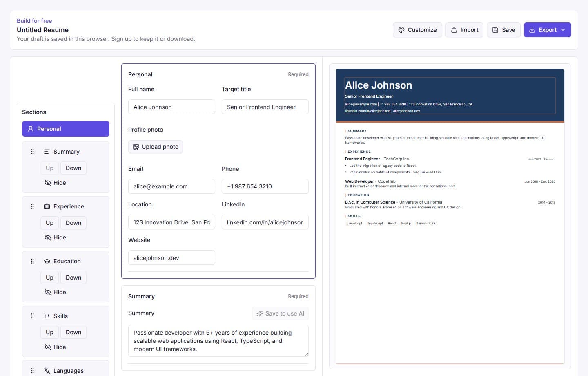Viewport: 588px width, 376px height.
Task: Select the Personal section tab
Action: pos(66,129)
